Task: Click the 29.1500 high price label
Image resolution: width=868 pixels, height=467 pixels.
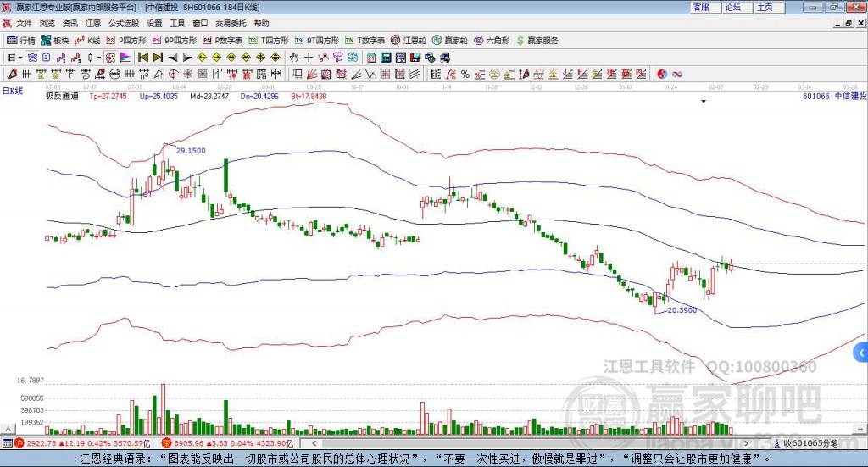Action: tap(191, 151)
